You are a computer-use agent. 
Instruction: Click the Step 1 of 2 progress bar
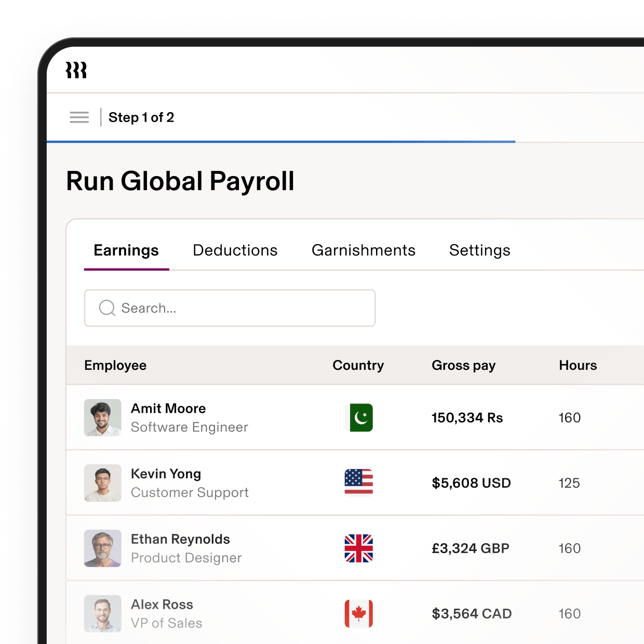click(x=281, y=141)
